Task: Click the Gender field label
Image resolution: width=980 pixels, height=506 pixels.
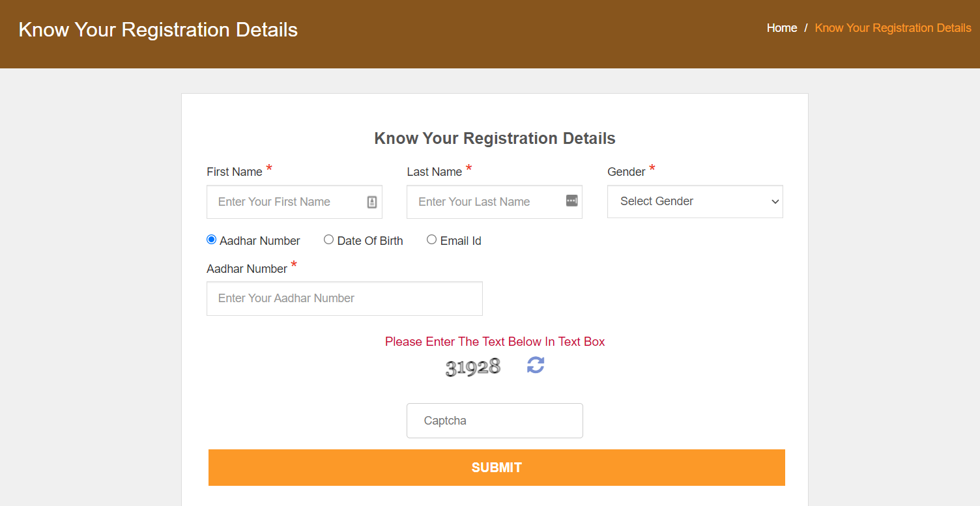Action: [x=626, y=172]
